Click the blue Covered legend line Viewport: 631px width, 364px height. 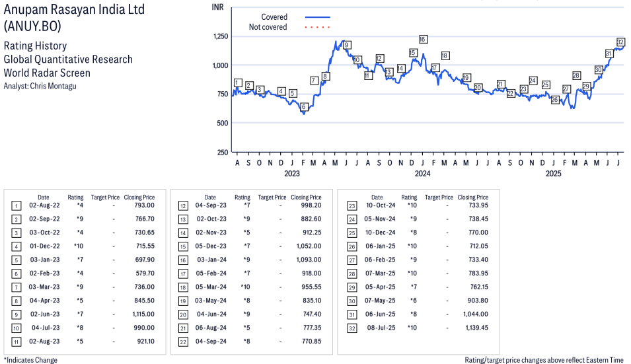[318, 17]
